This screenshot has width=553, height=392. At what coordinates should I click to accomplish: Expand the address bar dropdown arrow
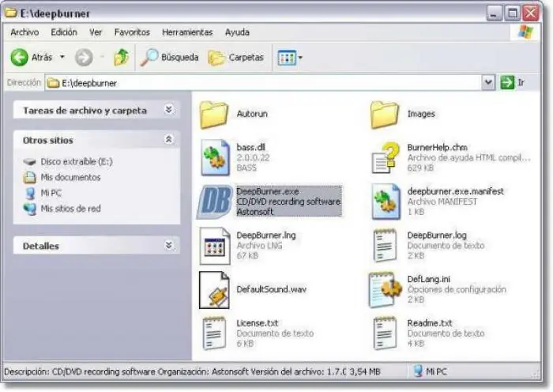click(x=488, y=83)
